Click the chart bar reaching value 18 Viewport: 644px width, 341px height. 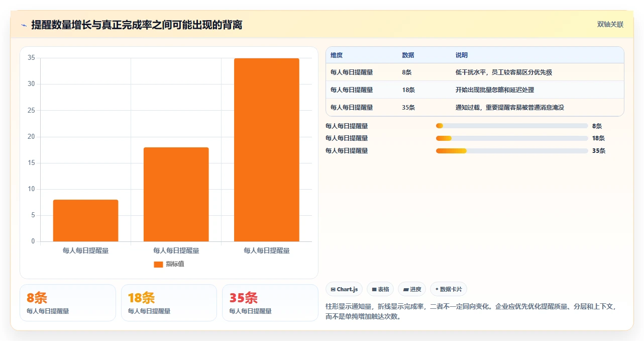tap(176, 195)
